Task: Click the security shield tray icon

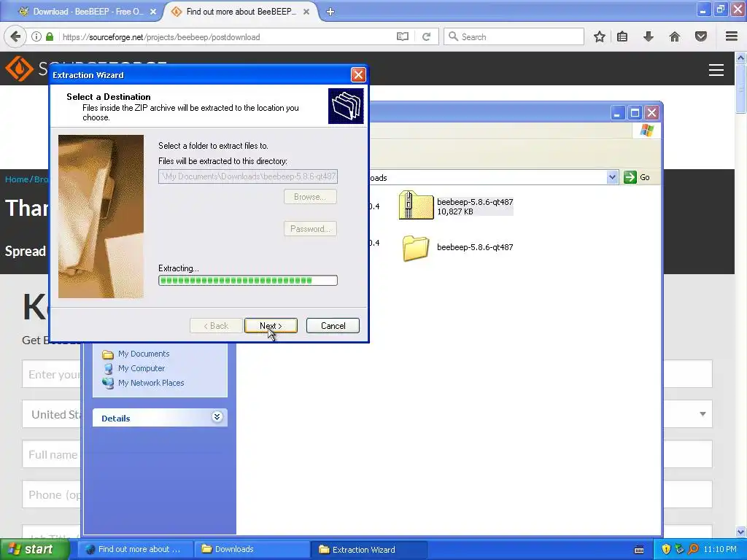Action: click(666, 550)
